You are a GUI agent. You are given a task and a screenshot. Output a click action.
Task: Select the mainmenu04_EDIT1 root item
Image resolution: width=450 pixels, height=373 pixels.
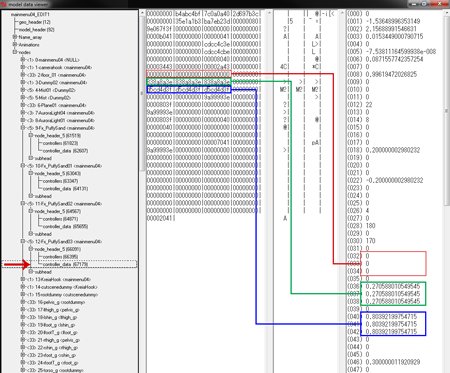(30, 14)
